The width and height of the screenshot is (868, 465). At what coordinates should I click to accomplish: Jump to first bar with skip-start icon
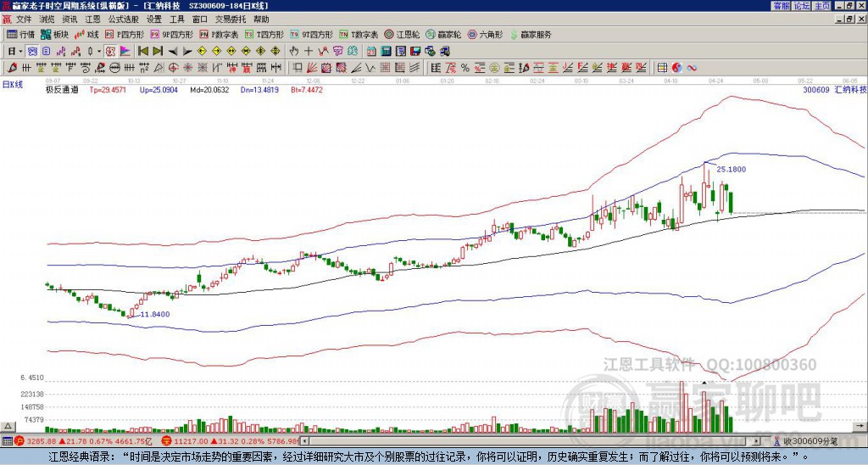[x=142, y=52]
